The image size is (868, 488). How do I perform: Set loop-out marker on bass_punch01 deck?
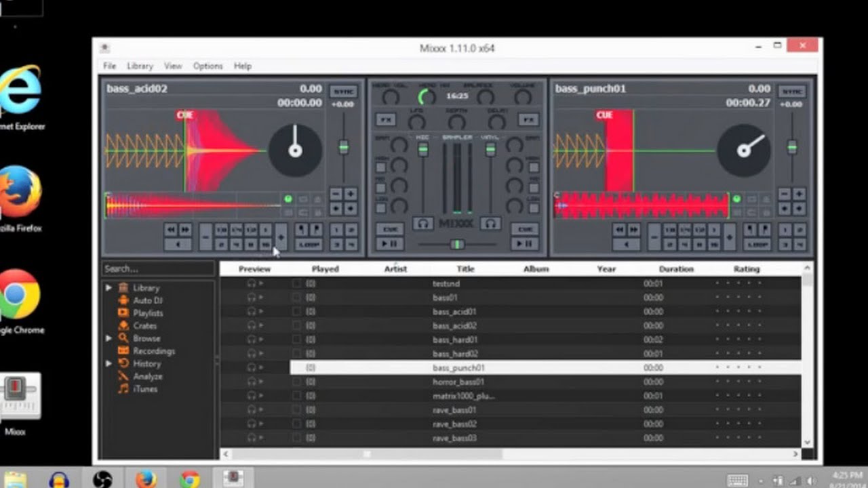[765, 229]
